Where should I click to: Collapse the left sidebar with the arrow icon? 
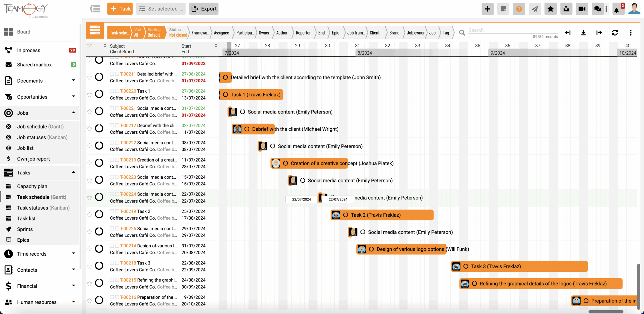[95, 9]
